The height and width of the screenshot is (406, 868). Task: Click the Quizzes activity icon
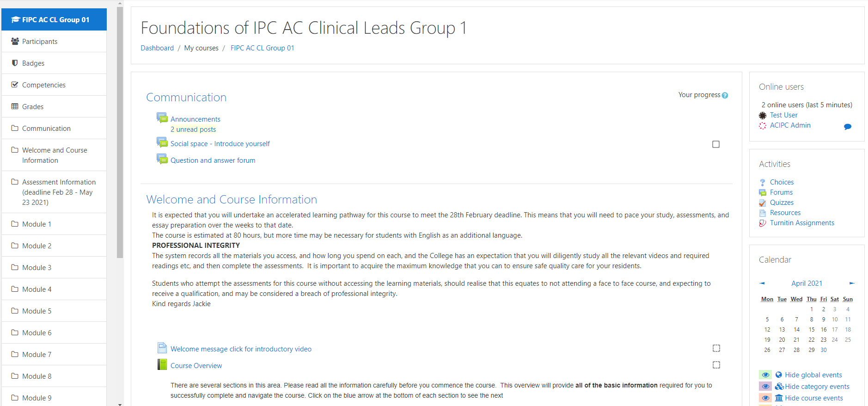763,203
